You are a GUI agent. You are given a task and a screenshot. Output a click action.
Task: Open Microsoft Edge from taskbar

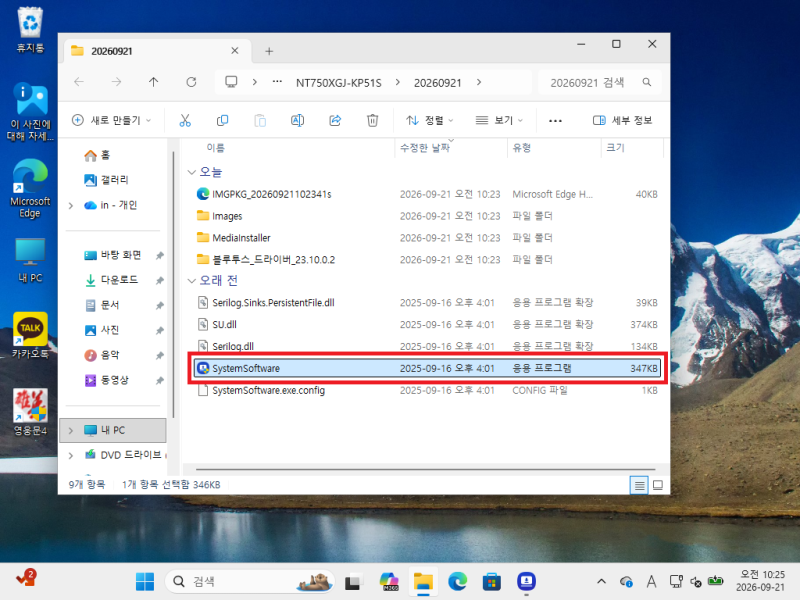[x=458, y=581]
